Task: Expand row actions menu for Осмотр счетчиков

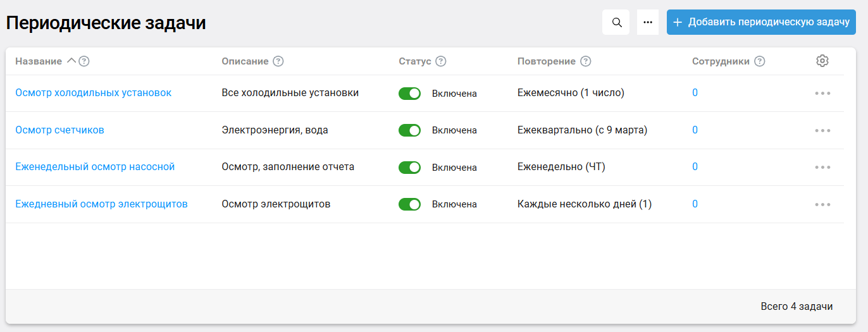Action: click(x=822, y=130)
